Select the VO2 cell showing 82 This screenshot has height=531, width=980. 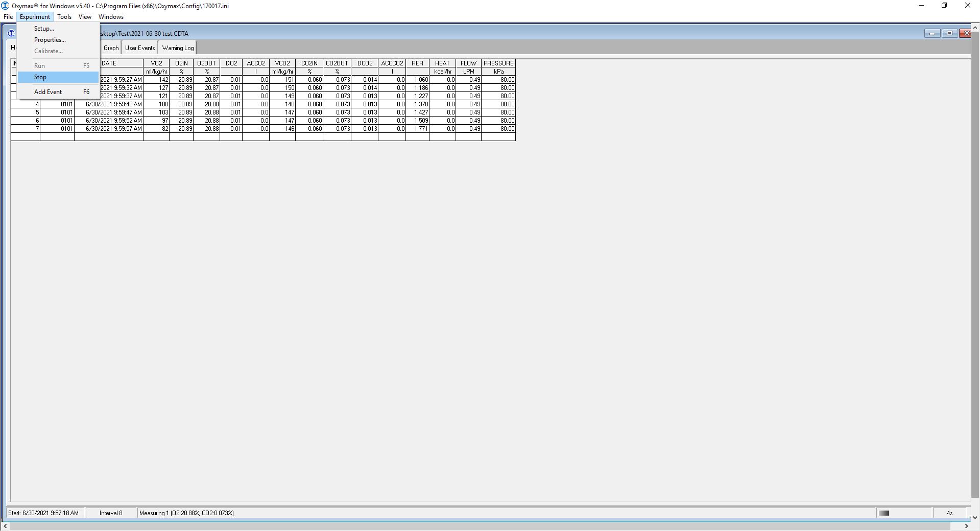(156, 129)
